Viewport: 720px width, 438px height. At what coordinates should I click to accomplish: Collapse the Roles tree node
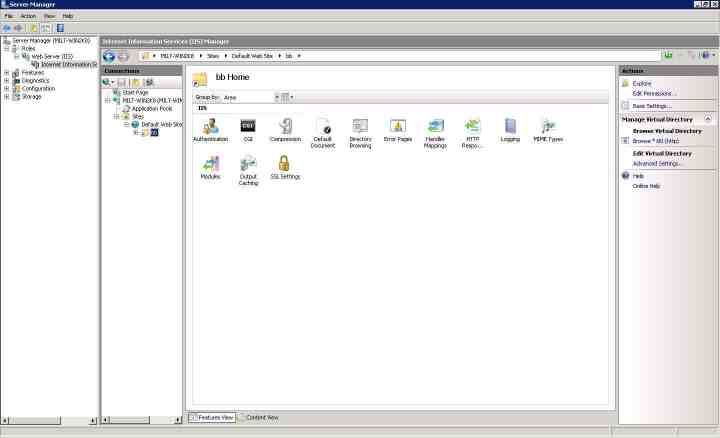pos(7,49)
